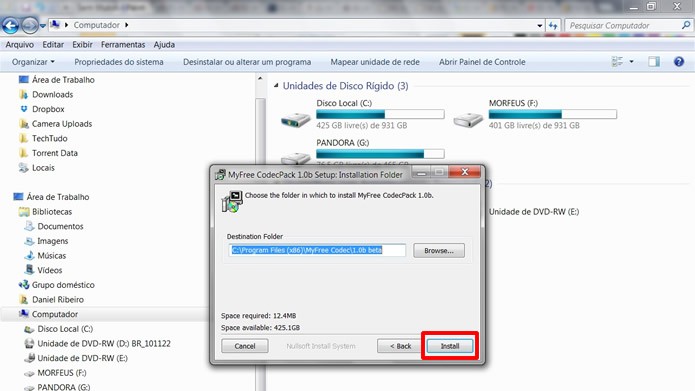Click the PANDORA (G:) usage bar
The height and width of the screenshot is (391, 695).
pos(380,154)
